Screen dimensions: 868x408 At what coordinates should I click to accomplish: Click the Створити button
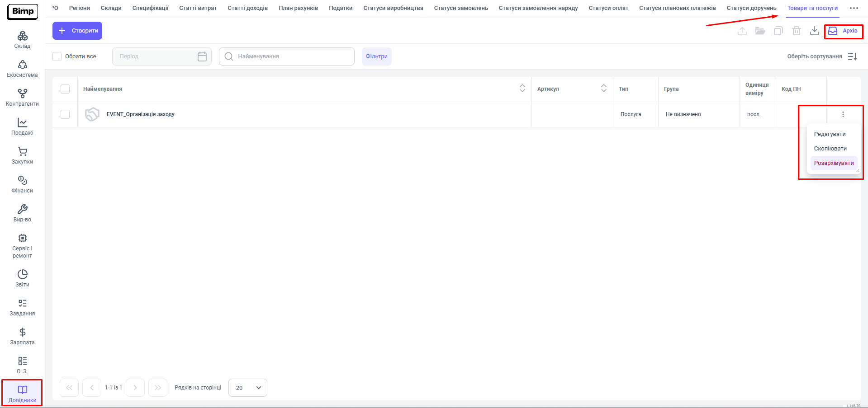click(77, 31)
